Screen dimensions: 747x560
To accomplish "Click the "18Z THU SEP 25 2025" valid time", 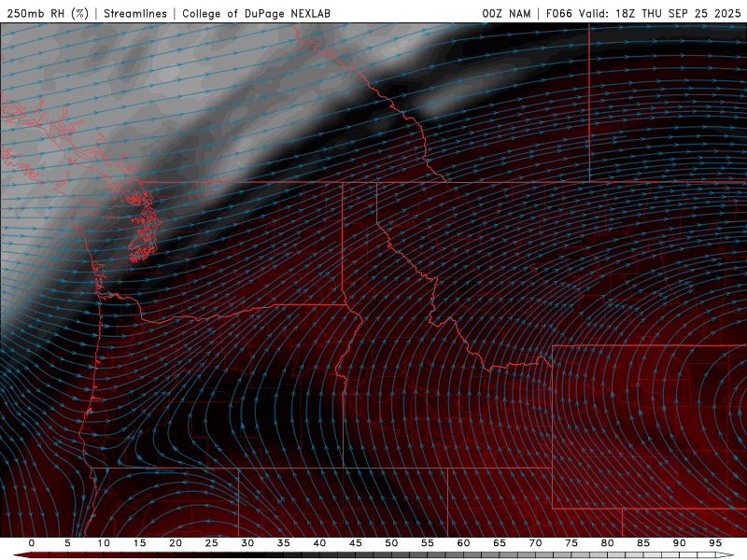I will pos(678,13).
